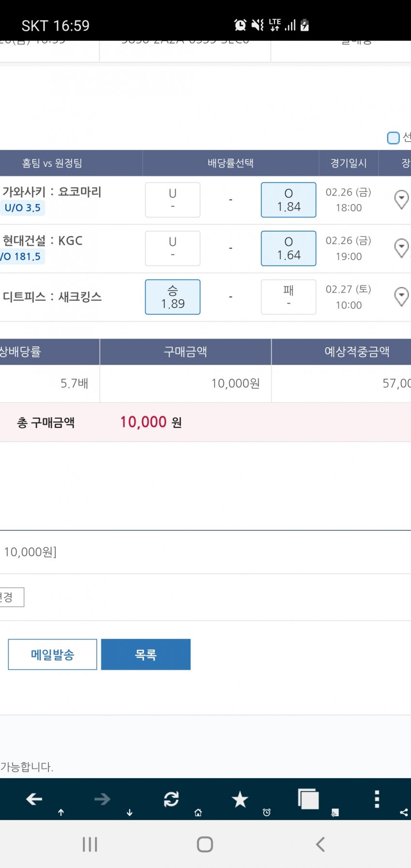
Task: Open bookmarks with the star icon
Action: point(240,799)
